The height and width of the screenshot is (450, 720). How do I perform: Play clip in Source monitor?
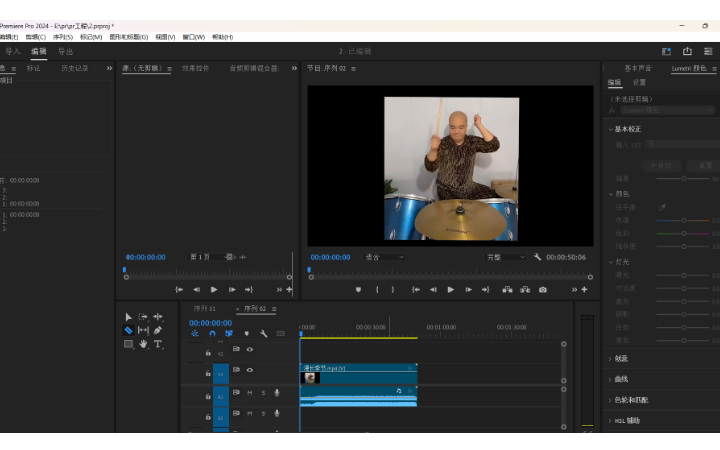(x=214, y=290)
